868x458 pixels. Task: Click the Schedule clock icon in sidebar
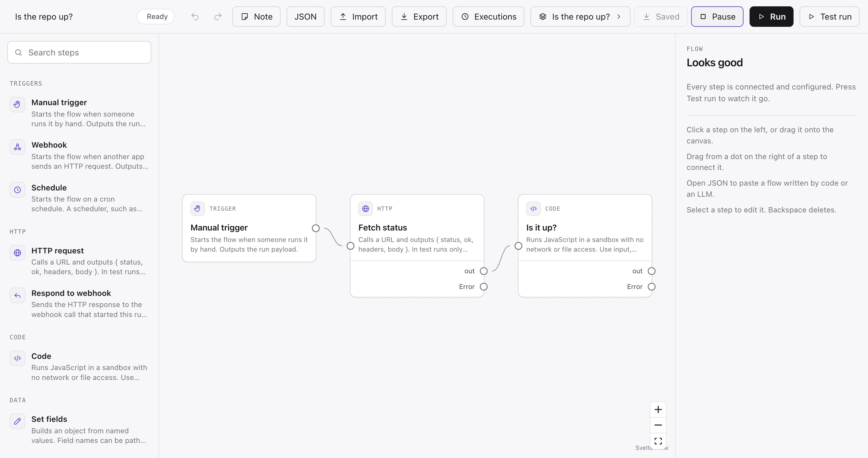tap(17, 190)
